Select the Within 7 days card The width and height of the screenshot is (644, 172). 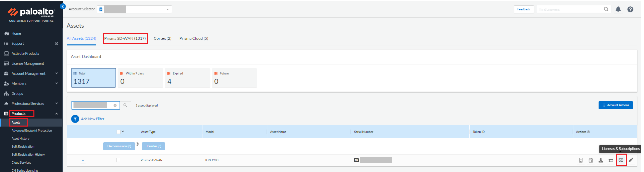(x=141, y=78)
